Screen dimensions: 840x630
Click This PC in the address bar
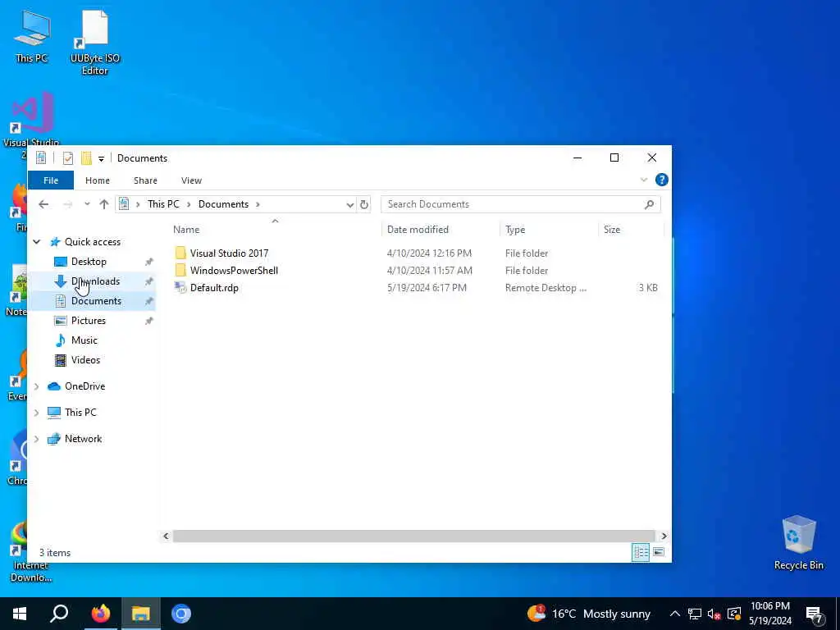[163, 204]
